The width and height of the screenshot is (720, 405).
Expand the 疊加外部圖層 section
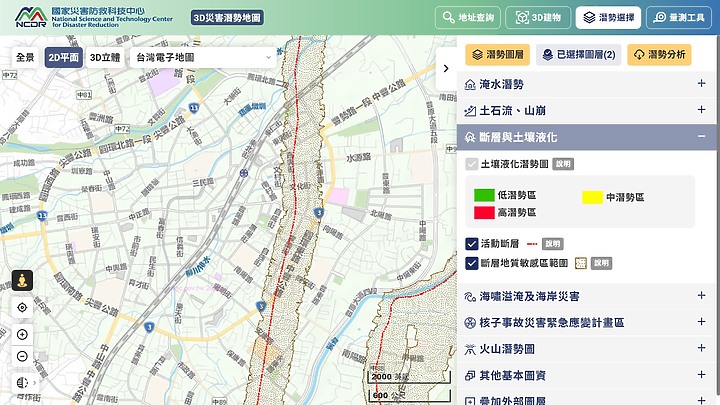point(586,399)
